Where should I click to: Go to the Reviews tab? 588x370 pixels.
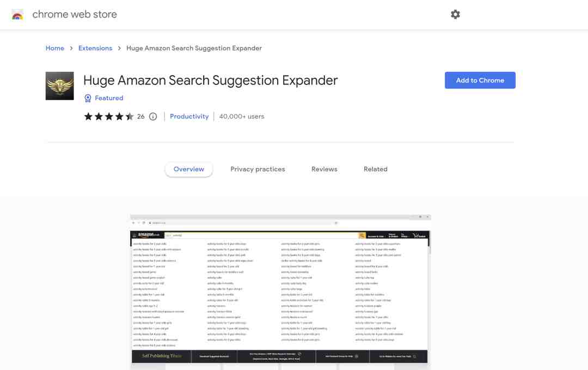click(x=324, y=169)
